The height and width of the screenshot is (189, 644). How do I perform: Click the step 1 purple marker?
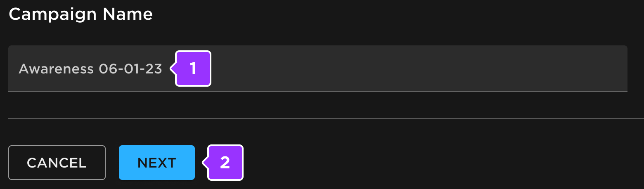point(193,69)
